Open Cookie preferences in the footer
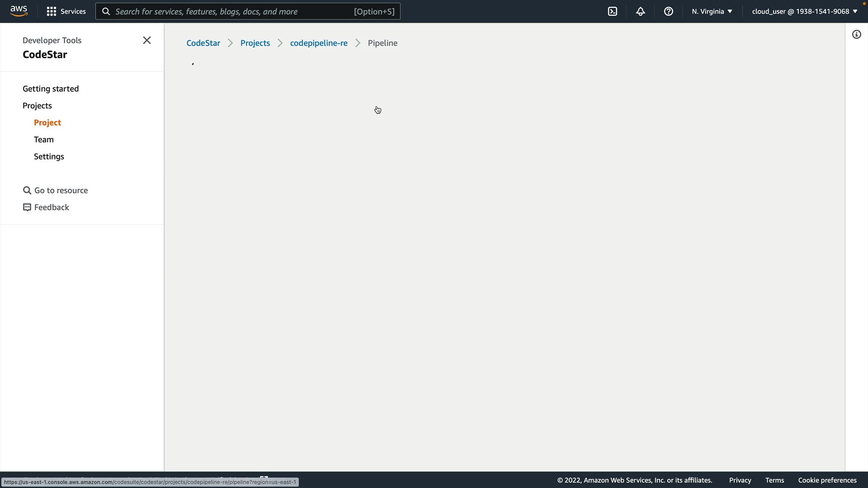868x488 pixels. [827, 480]
